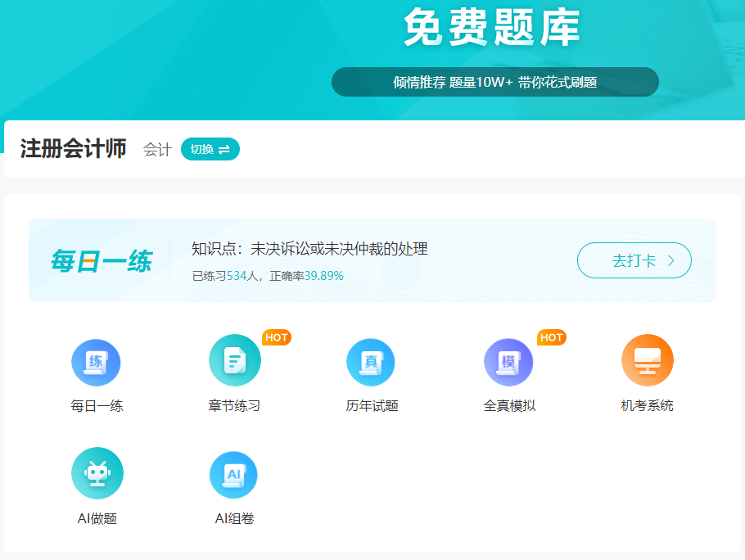The image size is (745, 560).
Task: Click the 39.89% accuracy rate figure
Action: pos(323,276)
